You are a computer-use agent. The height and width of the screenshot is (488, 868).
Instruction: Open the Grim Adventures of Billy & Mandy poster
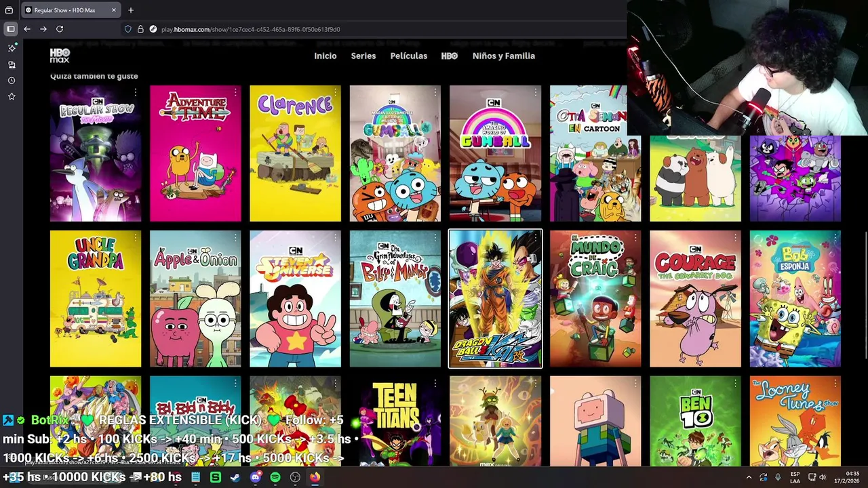(395, 299)
